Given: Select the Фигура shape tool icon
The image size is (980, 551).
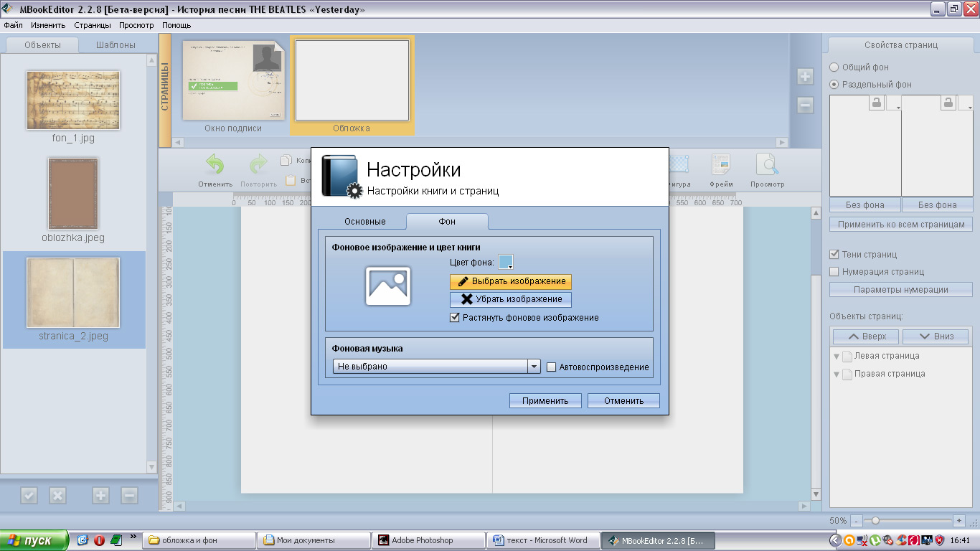Looking at the screenshot, I should coord(678,165).
